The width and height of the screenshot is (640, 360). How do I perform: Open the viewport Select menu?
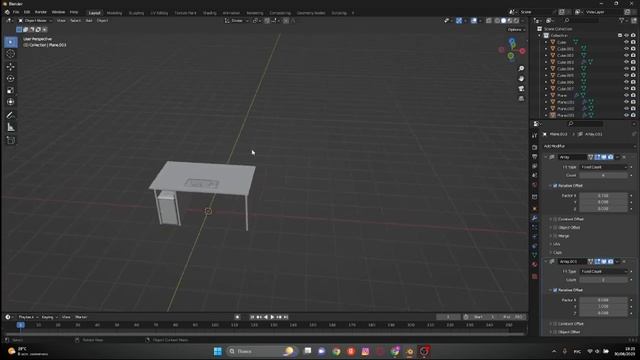pos(76,20)
